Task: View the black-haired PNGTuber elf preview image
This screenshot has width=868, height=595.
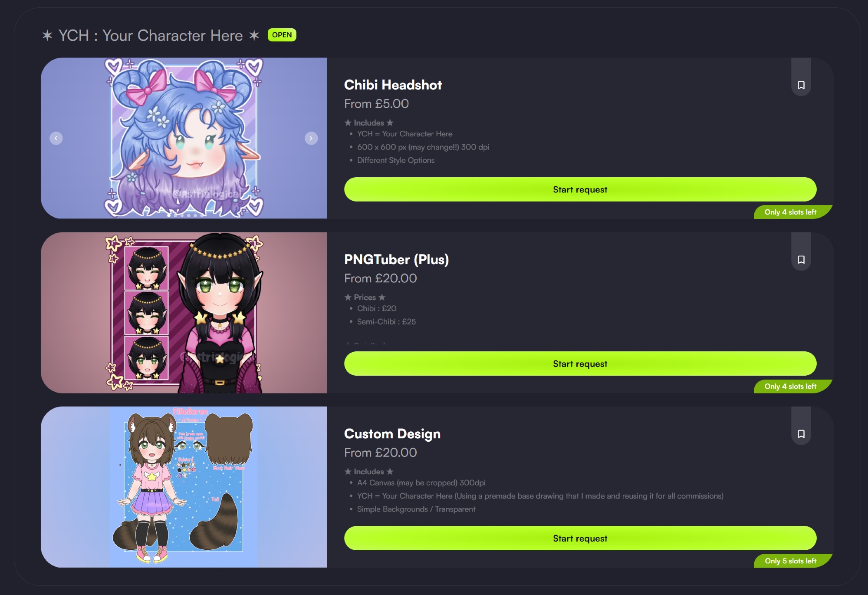Action: point(184,313)
